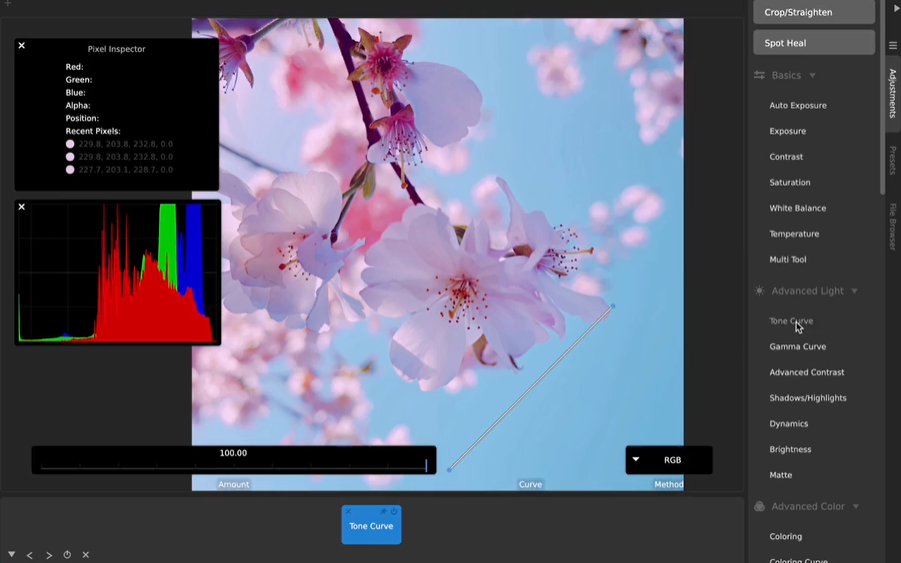Toggle power on the Tone Curve node
Screen dimensions: 901x563
(394, 511)
